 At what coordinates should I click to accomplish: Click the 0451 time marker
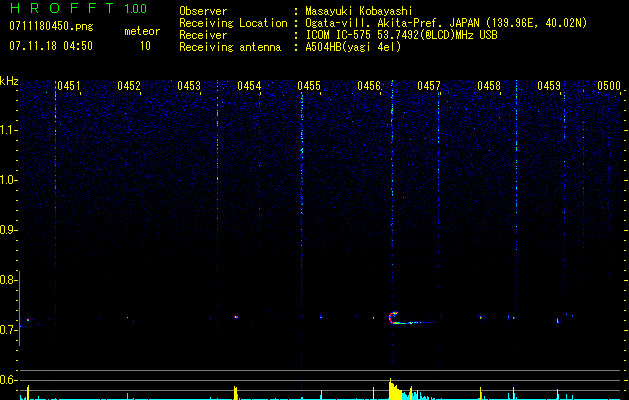click(69, 86)
